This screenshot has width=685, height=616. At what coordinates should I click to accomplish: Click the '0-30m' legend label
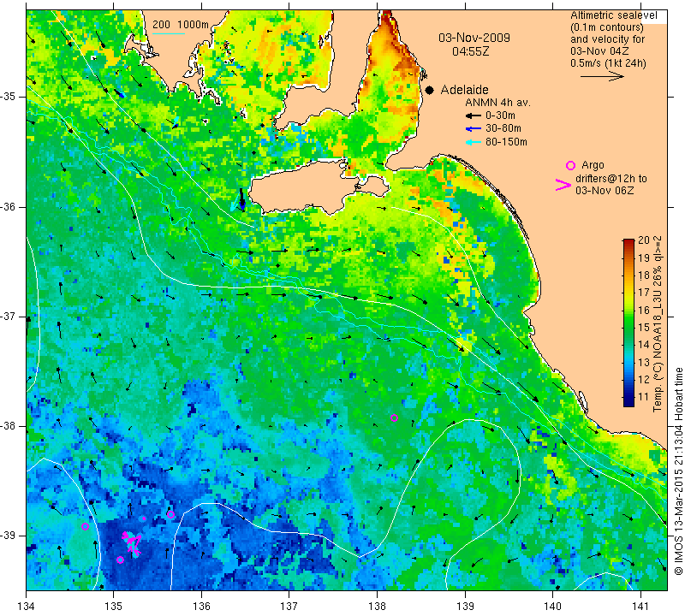(500, 115)
